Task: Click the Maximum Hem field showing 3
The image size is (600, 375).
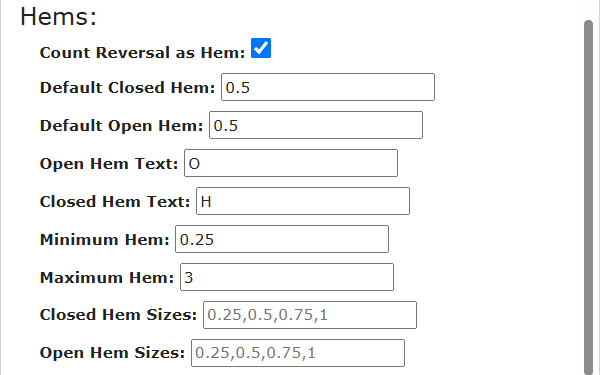Action: pyautogui.click(x=287, y=277)
